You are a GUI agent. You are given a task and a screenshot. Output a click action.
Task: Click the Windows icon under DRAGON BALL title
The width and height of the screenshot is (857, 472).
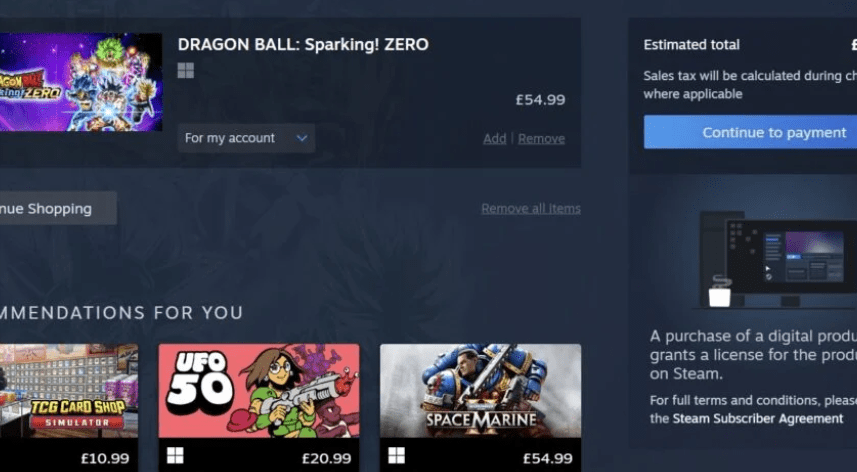click(185, 70)
